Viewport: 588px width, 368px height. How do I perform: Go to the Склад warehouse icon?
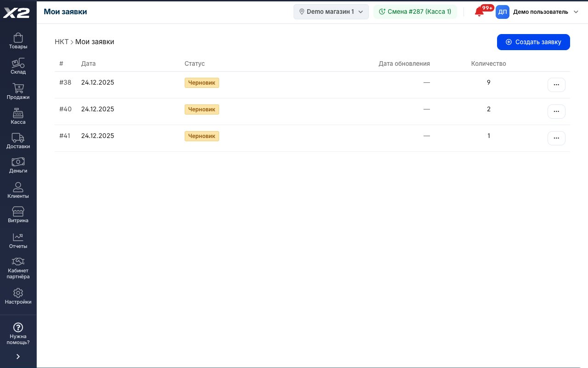pos(18,66)
